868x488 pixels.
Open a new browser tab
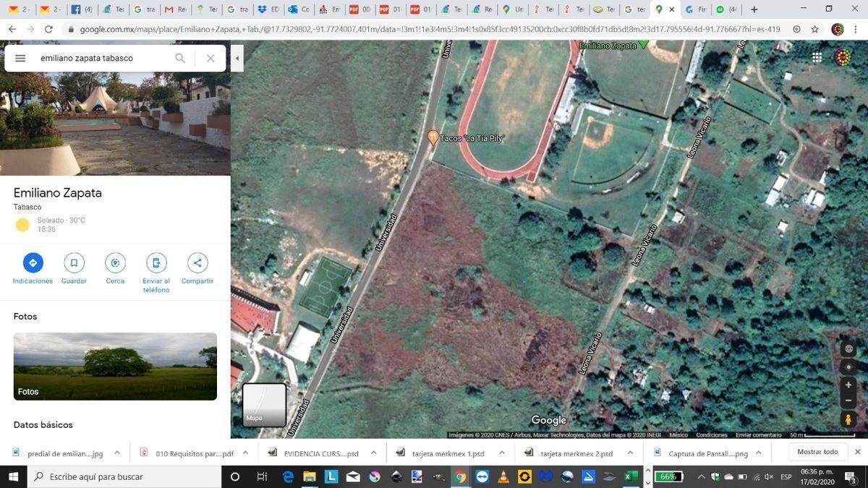tap(754, 9)
